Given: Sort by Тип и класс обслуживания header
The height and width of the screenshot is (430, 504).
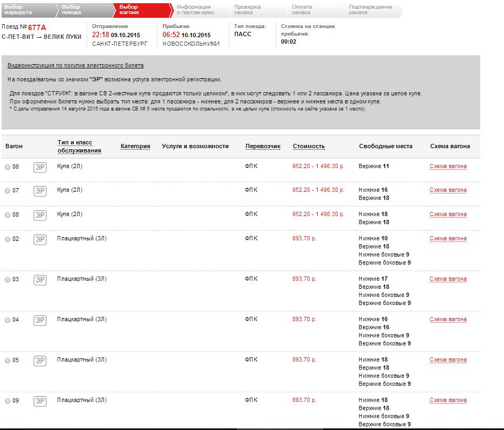Looking at the screenshot, I should pyautogui.click(x=79, y=147).
